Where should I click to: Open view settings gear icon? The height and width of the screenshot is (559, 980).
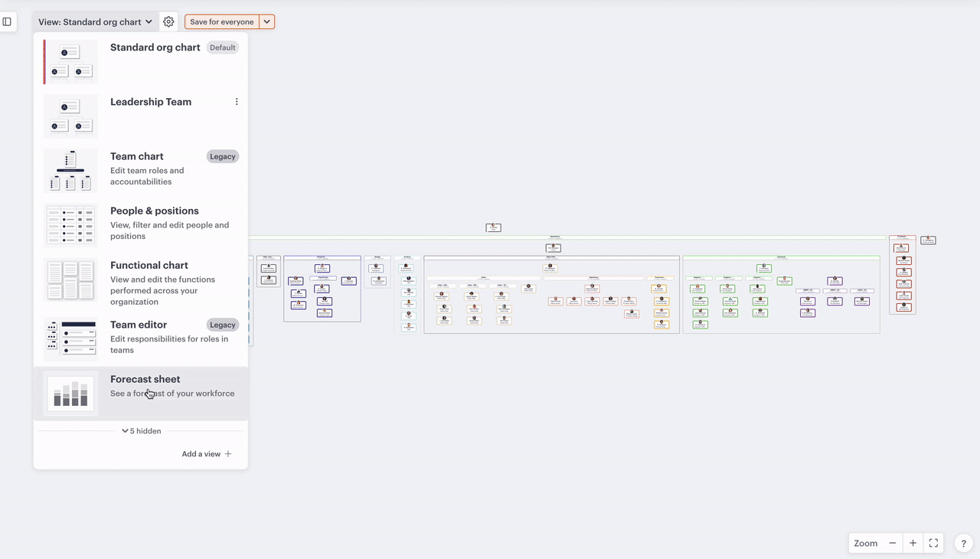point(168,21)
